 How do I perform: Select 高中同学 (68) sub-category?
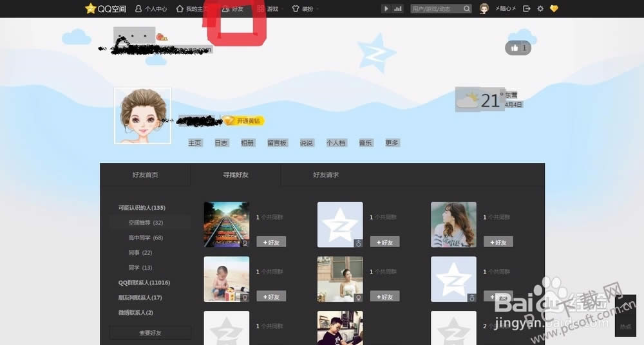point(146,238)
